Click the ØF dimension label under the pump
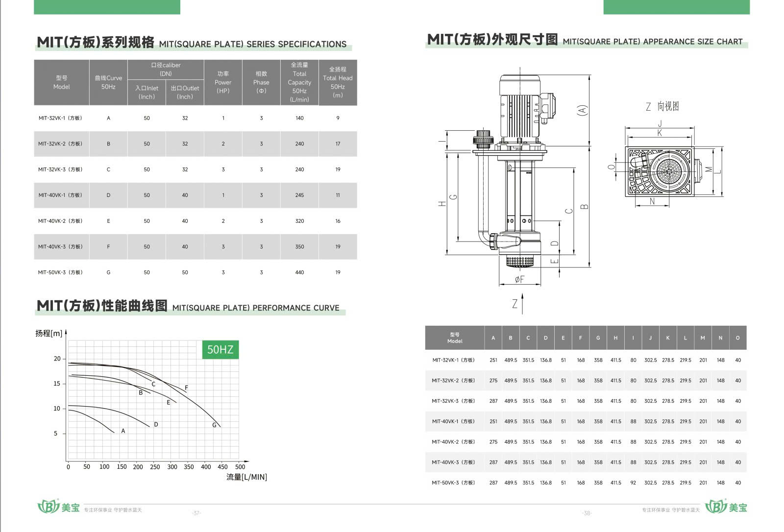This screenshot has width=784, height=532. coord(519,279)
